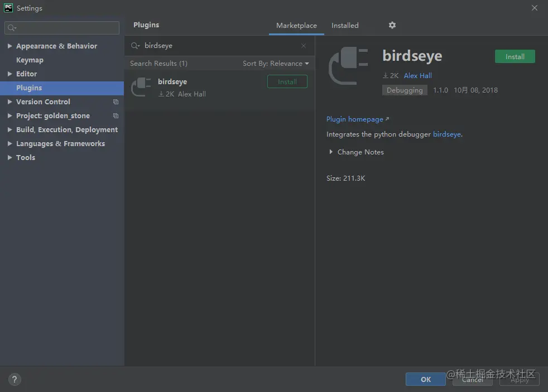Switch to the Installed tab

pos(345,26)
